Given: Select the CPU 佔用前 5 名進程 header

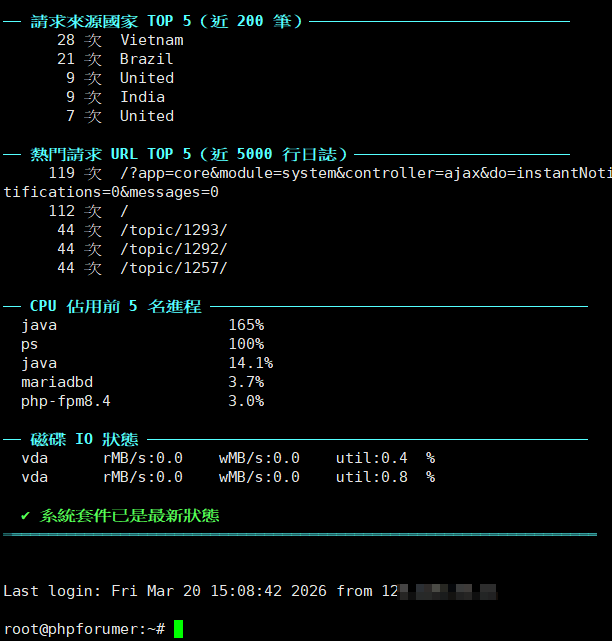Looking at the screenshot, I should click(x=115, y=306).
